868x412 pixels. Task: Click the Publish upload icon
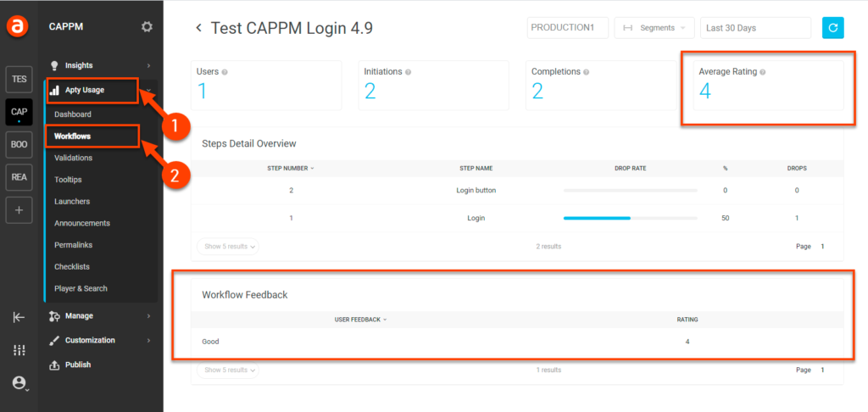click(x=54, y=365)
